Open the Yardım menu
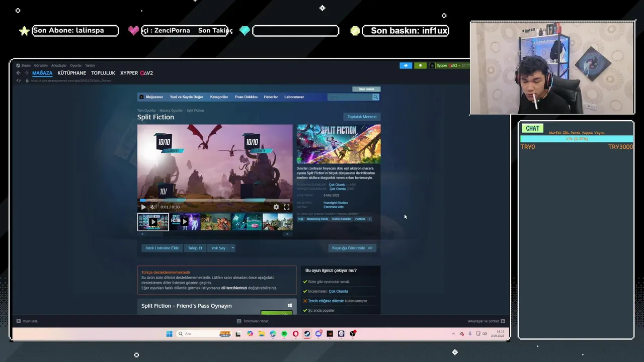644x362 pixels. click(90, 65)
